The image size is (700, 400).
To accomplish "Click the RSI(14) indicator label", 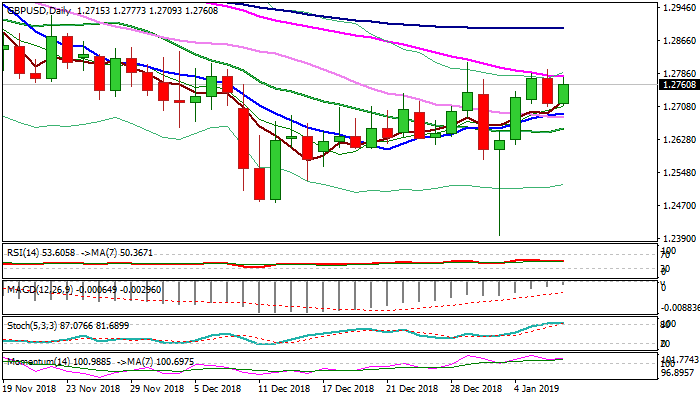I will coord(21,254).
